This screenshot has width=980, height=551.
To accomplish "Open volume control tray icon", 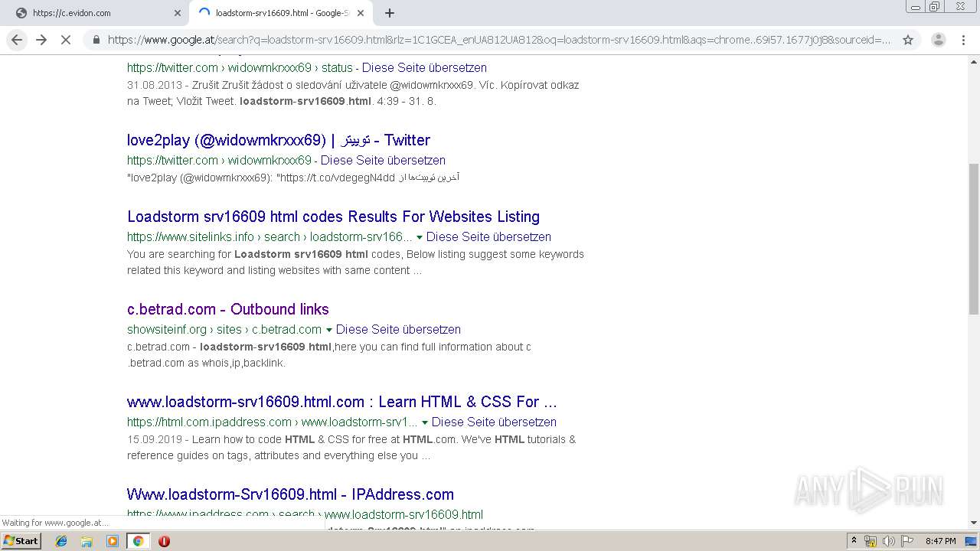I will pos(888,541).
